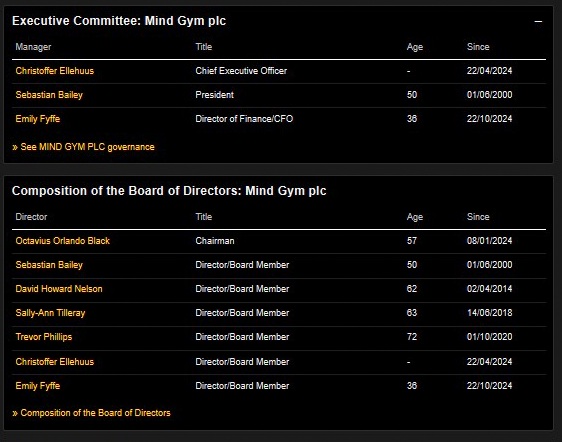
Task: Select Age header in Executive Committee table
Action: click(415, 47)
